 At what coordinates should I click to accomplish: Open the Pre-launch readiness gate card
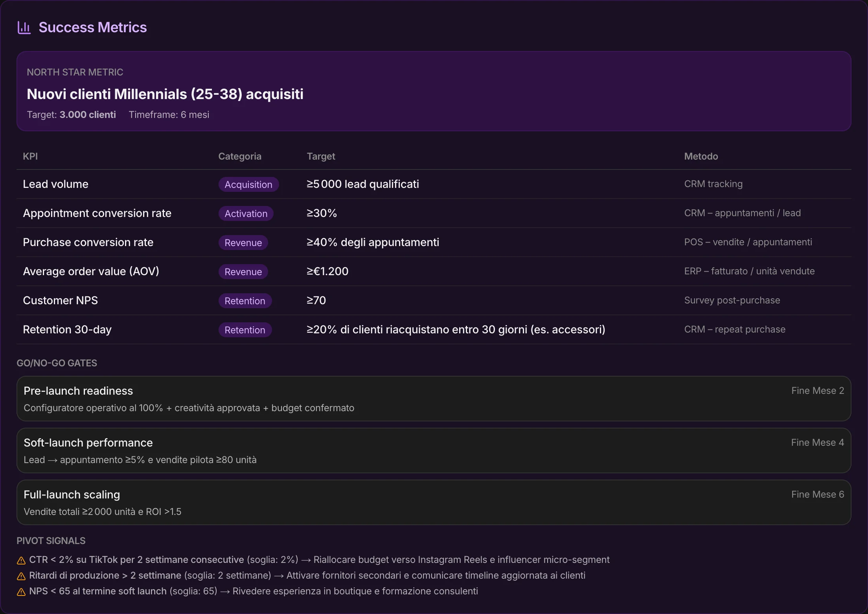434,399
